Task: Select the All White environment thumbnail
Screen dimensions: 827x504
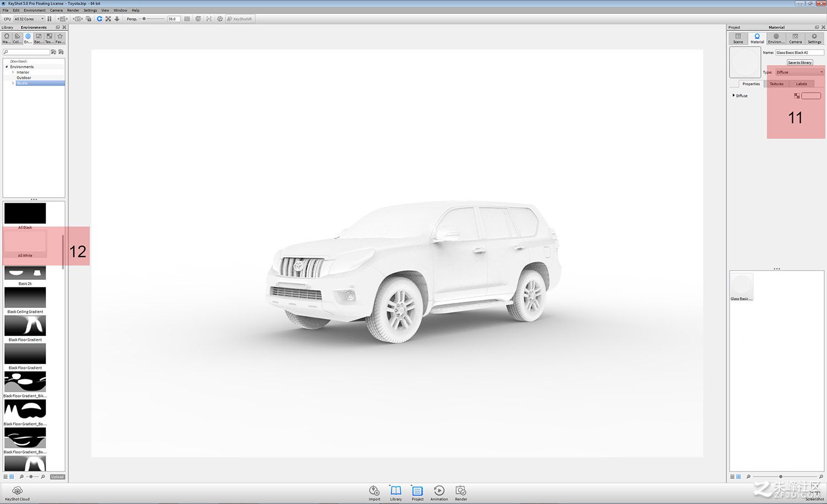Action: pos(25,244)
